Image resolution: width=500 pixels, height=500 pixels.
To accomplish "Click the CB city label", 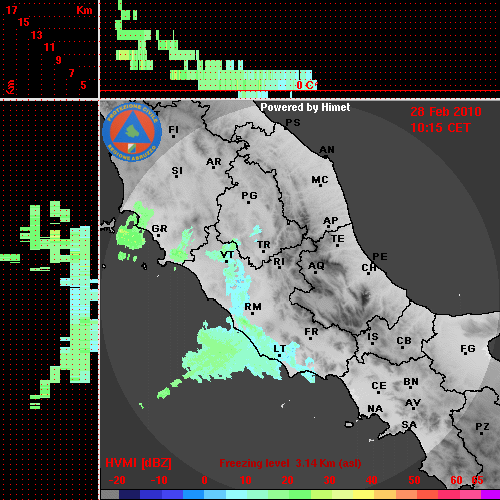I will point(404,341).
